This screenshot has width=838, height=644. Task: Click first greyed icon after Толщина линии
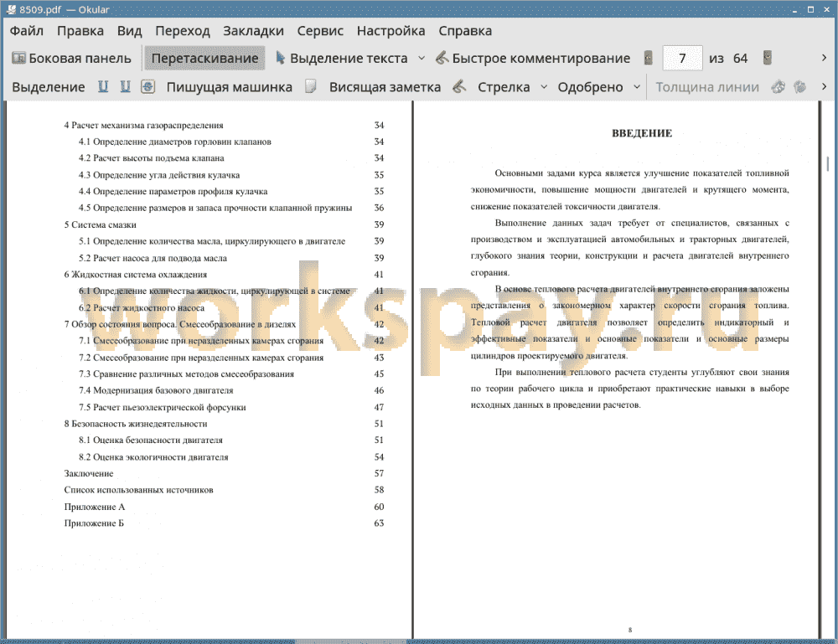coord(779,86)
